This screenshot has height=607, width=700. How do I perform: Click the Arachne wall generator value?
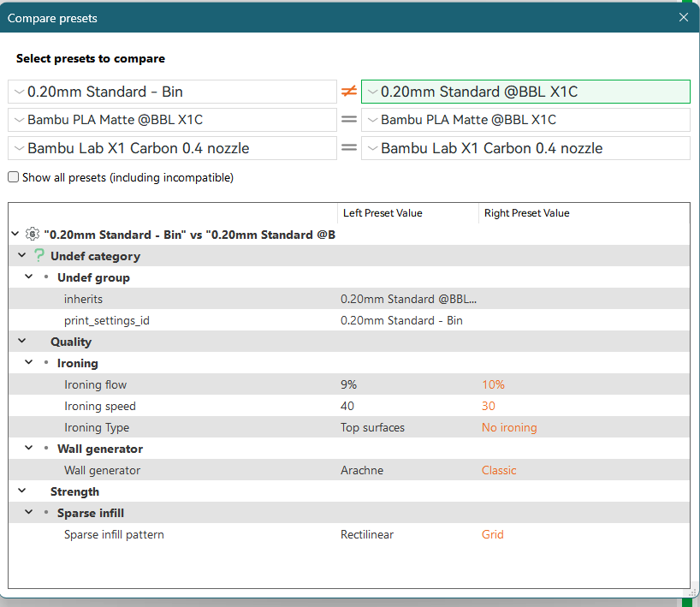(362, 470)
